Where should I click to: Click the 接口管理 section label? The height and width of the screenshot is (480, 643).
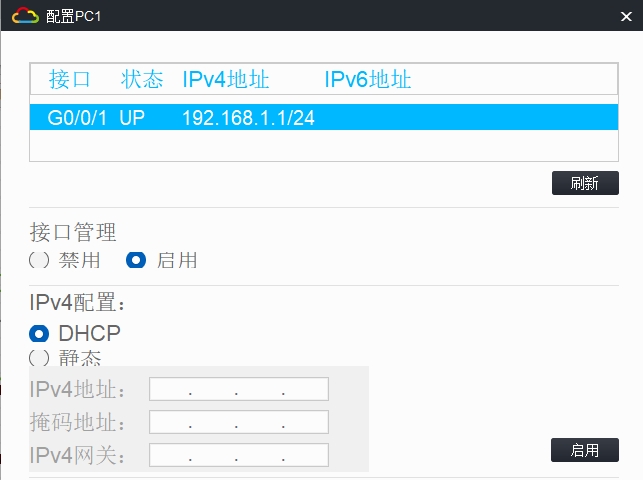click(73, 232)
